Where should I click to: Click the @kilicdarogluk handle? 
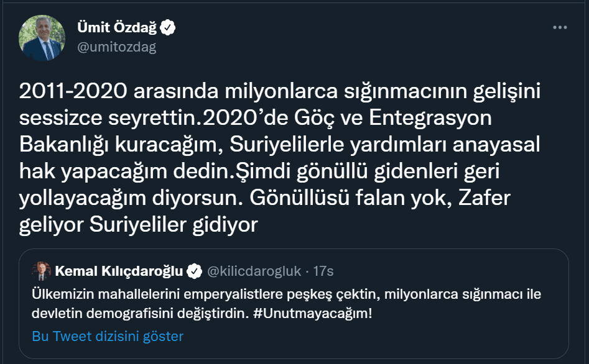(x=253, y=271)
